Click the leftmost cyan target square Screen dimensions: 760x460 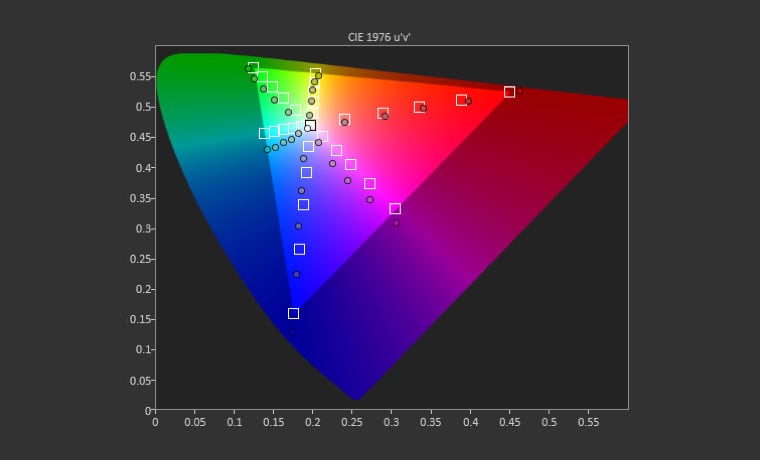[x=264, y=133]
